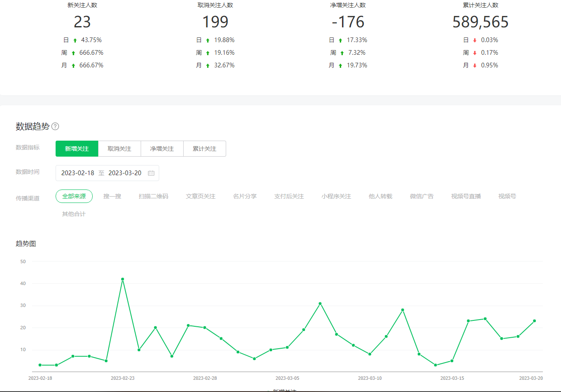Click the start date 2023-02-18 field
Image resolution: width=561 pixels, height=392 pixels.
pos(77,173)
